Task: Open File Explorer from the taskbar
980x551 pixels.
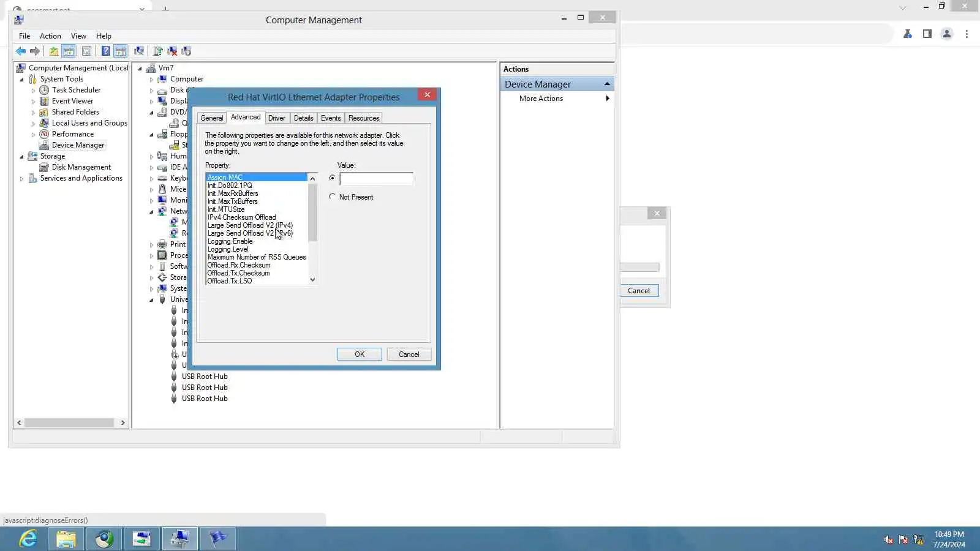Action: click(x=66, y=539)
